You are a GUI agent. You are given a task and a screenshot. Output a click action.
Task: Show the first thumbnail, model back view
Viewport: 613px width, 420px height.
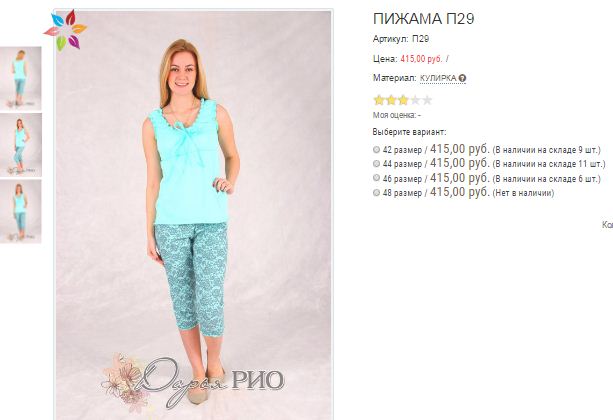coord(20,78)
